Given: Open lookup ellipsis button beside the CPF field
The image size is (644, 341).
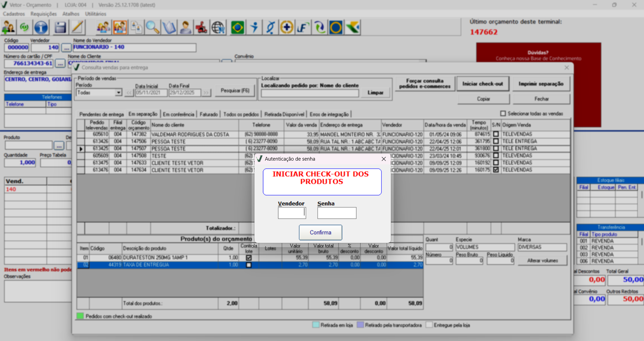Looking at the screenshot, I should tap(60, 63).
